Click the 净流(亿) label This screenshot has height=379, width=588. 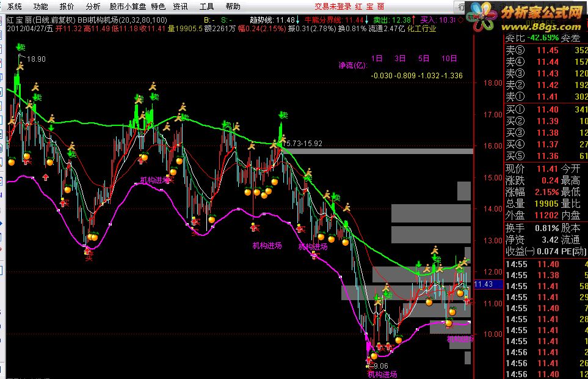[x=353, y=65]
